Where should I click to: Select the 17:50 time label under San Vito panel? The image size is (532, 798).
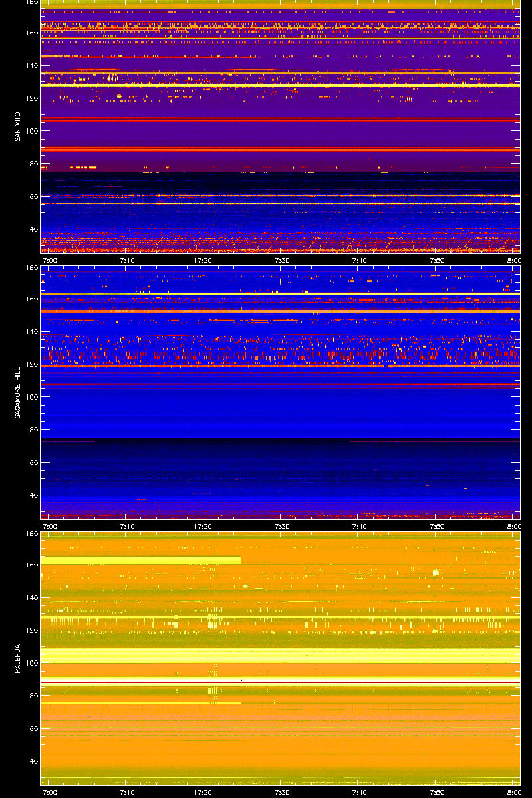[436, 261]
